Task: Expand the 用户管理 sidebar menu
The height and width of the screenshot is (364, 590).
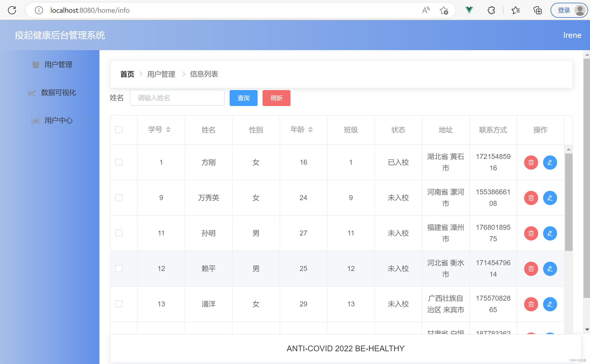Action: click(x=58, y=65)
